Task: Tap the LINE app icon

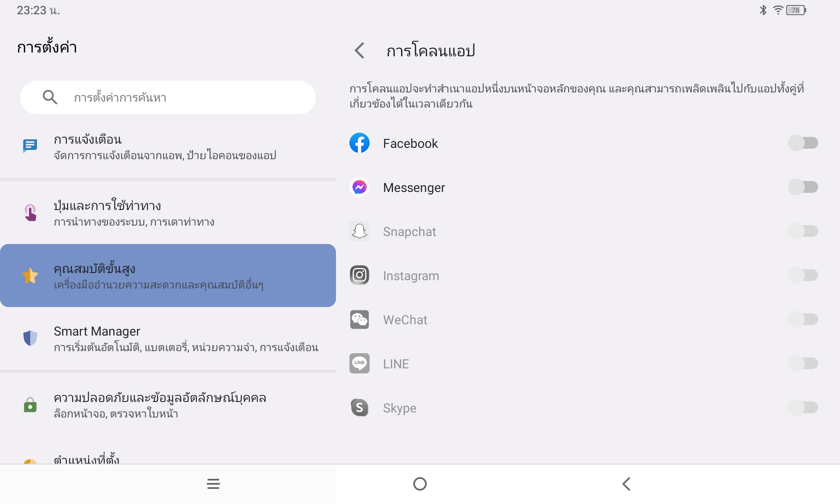Action: [360, 363]
